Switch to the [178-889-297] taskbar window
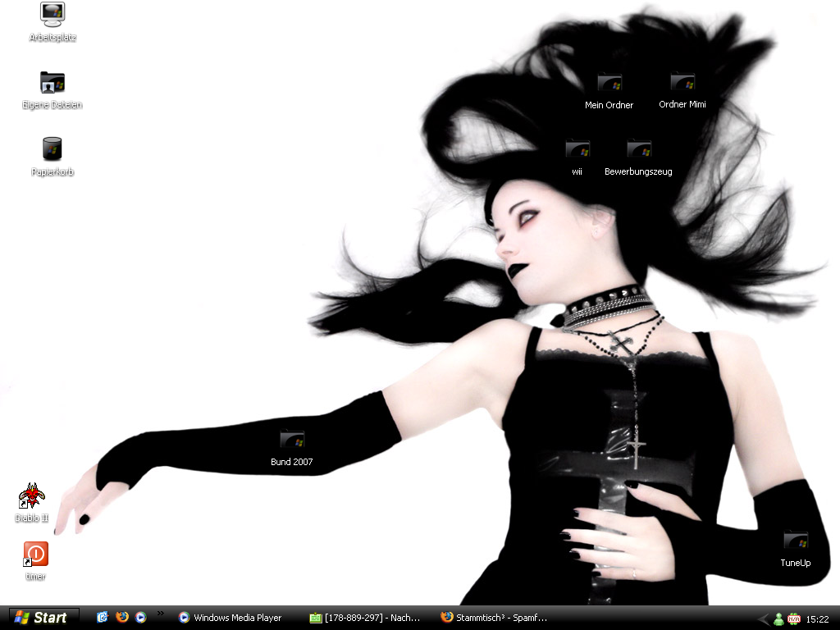Screen dimensions: 840x630 (x=366, y=618)
